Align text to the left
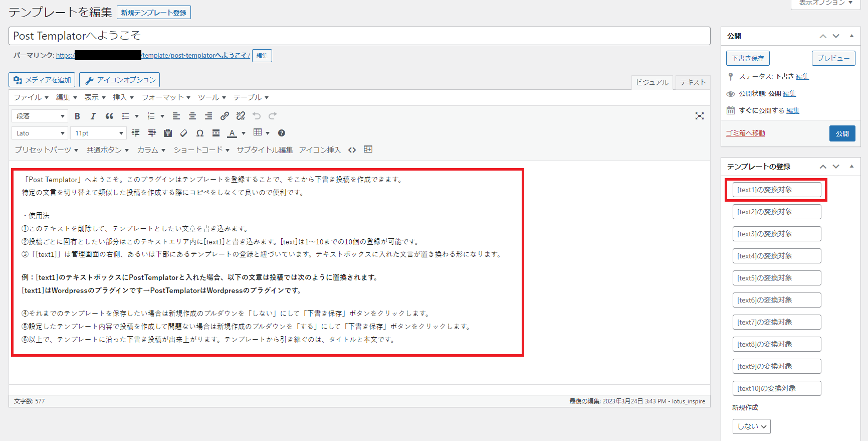Viewport: 868px width, 441px height. 176,116
